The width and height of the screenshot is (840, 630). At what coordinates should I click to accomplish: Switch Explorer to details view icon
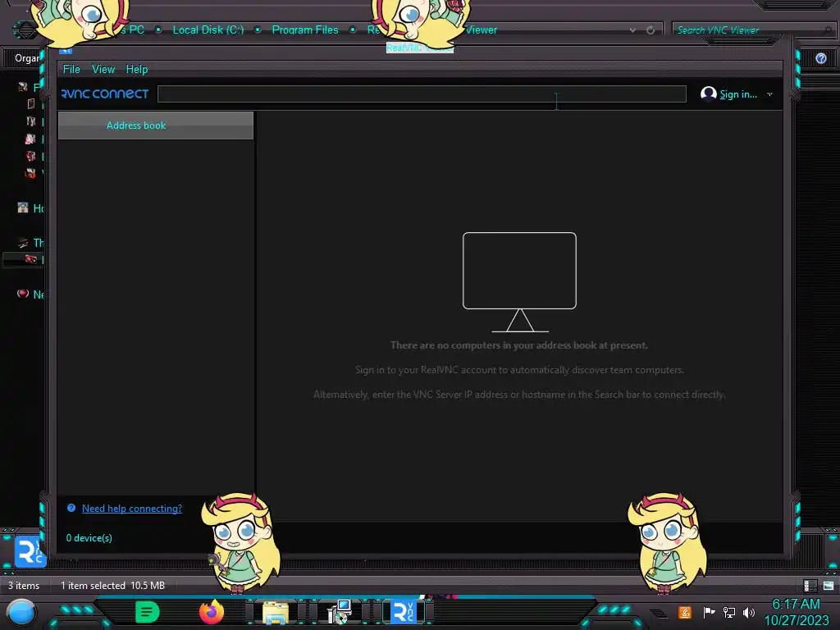pyautogui.click(x=810, y=586)
